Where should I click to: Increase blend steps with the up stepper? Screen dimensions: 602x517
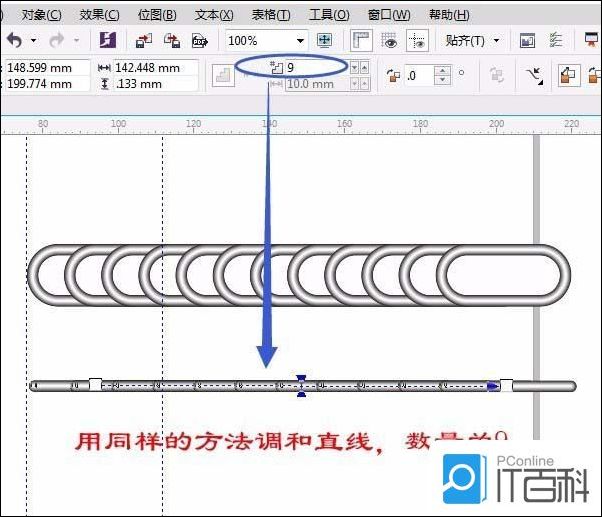tap(364, 68)
